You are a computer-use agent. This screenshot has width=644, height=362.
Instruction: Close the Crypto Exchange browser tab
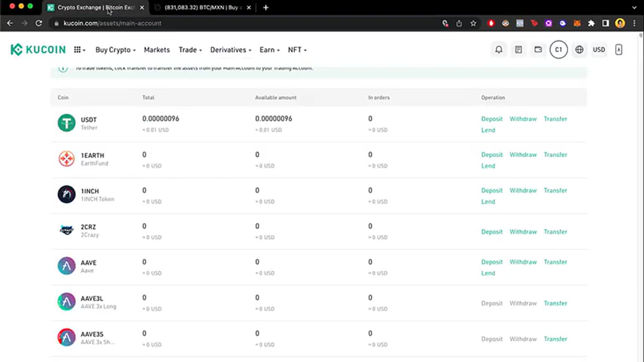click(x=142, y=7)
